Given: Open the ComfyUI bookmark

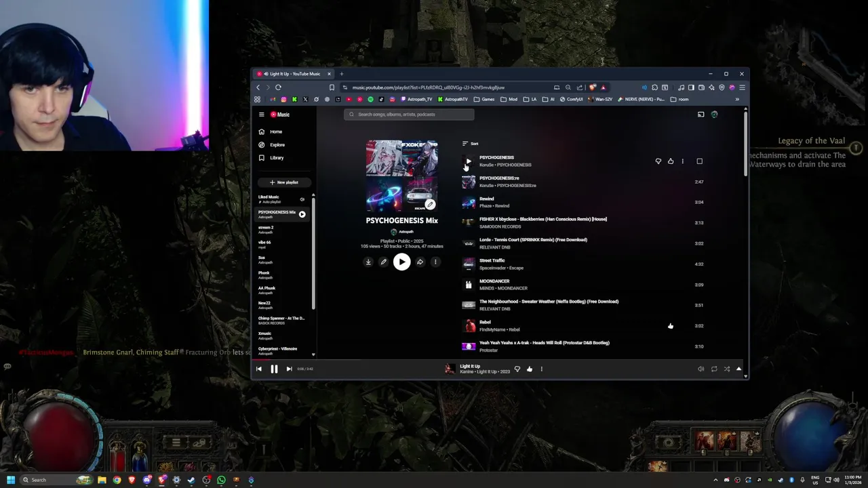Looking at the screenshot, I should coord(570,99).
